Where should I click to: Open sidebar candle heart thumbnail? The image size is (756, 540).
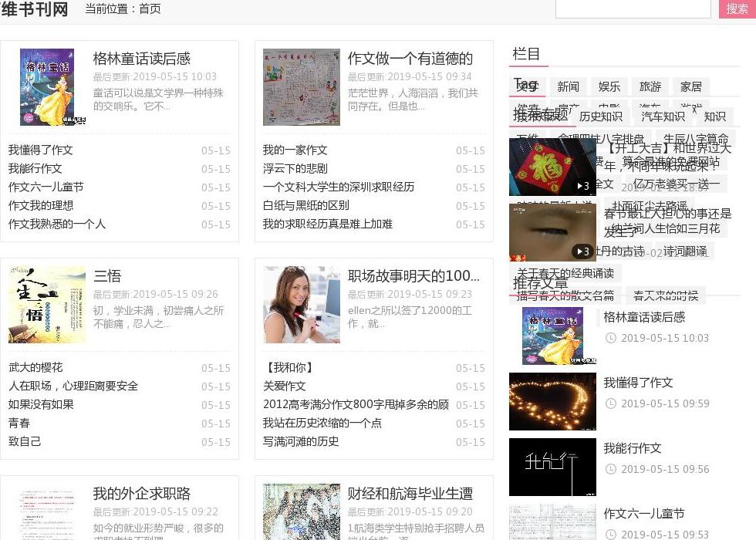pos(552,402)
